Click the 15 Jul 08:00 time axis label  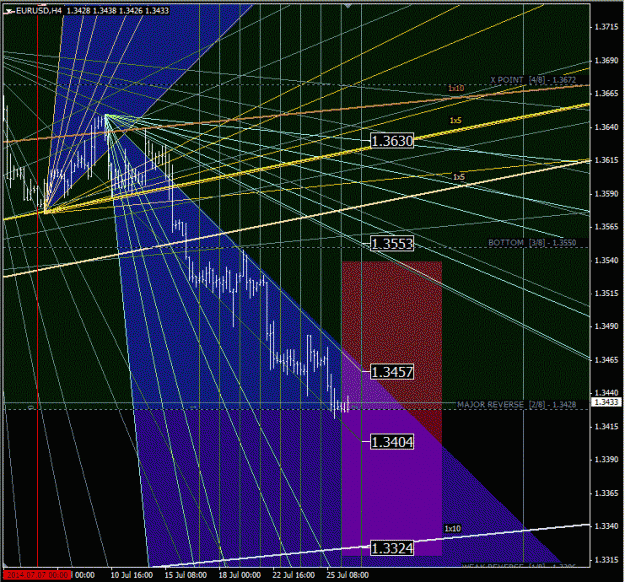pyautogui.click(x=186, y=575)
